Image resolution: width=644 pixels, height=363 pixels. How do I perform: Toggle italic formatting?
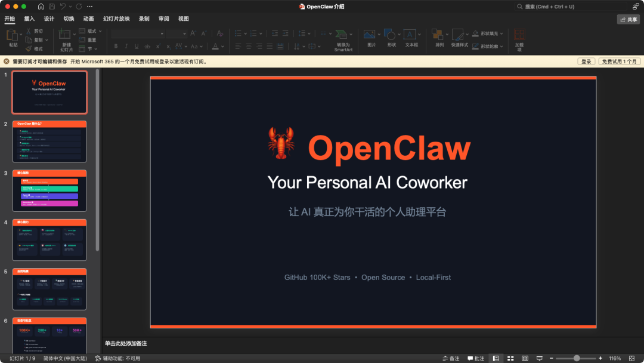126,47
